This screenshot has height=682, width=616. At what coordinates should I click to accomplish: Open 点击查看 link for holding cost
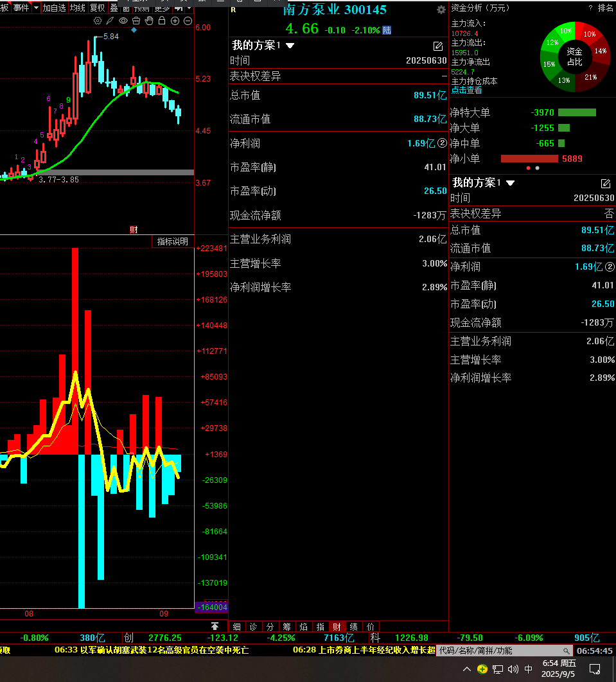466,90
